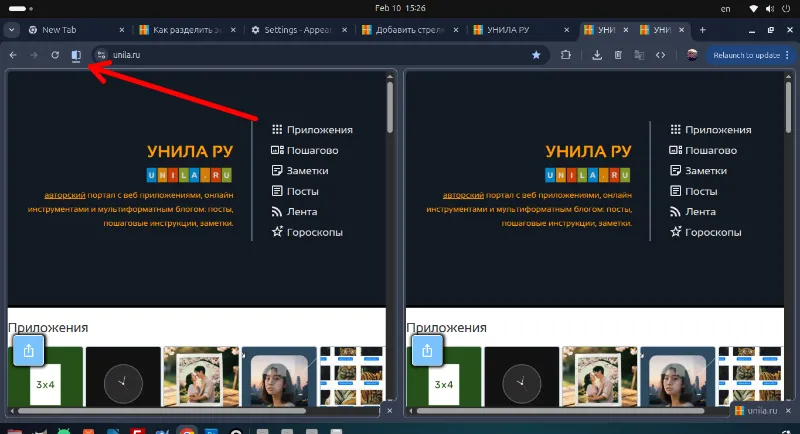
Task: Open the profile avatar menu
Action: pyautogui.click(x=692, y=55)
